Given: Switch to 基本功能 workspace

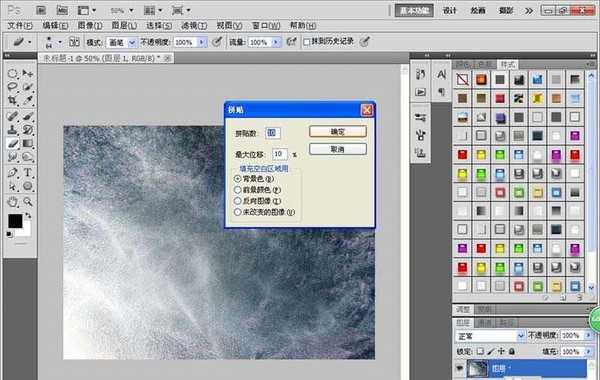Looking at the screenshot, I should pos(414,11).
